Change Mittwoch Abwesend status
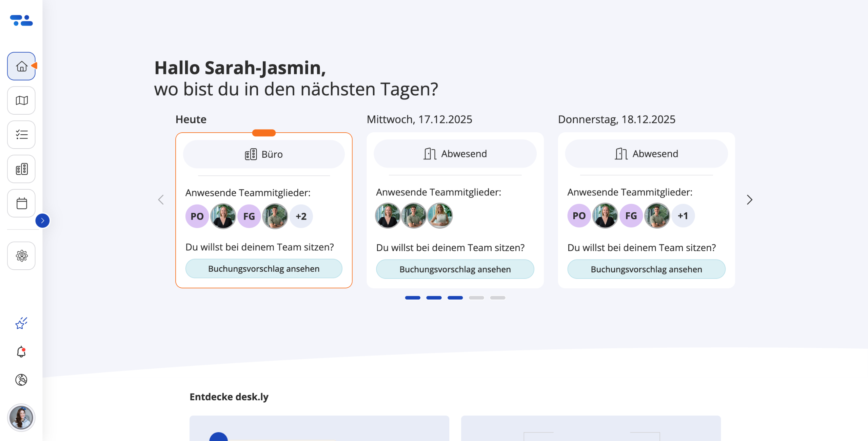This screenshot has width=868, height=441. click(455, 154)
